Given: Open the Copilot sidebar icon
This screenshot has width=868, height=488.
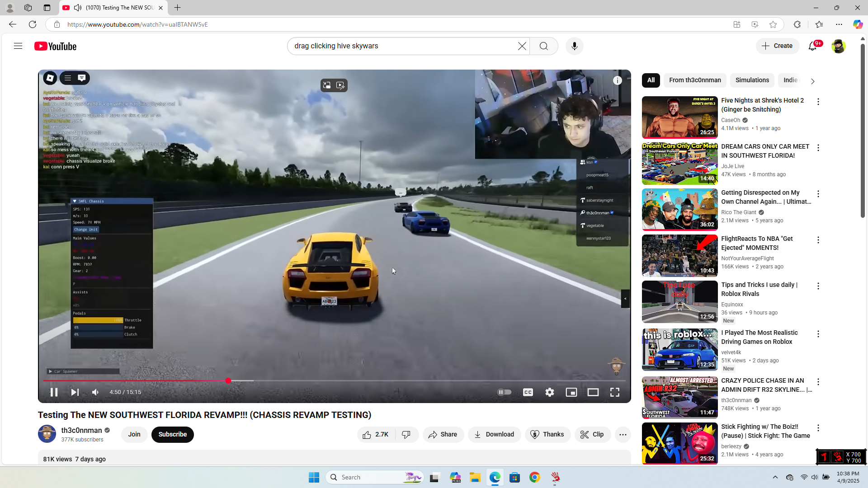Looking at the screenshot, I should pos(858,24).
